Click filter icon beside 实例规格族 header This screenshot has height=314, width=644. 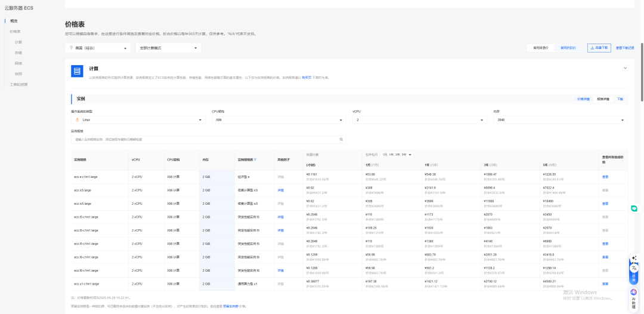255,159
